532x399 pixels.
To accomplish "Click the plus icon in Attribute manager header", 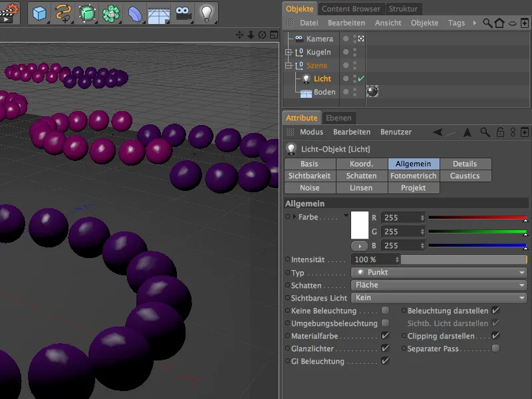I will 525,132.
